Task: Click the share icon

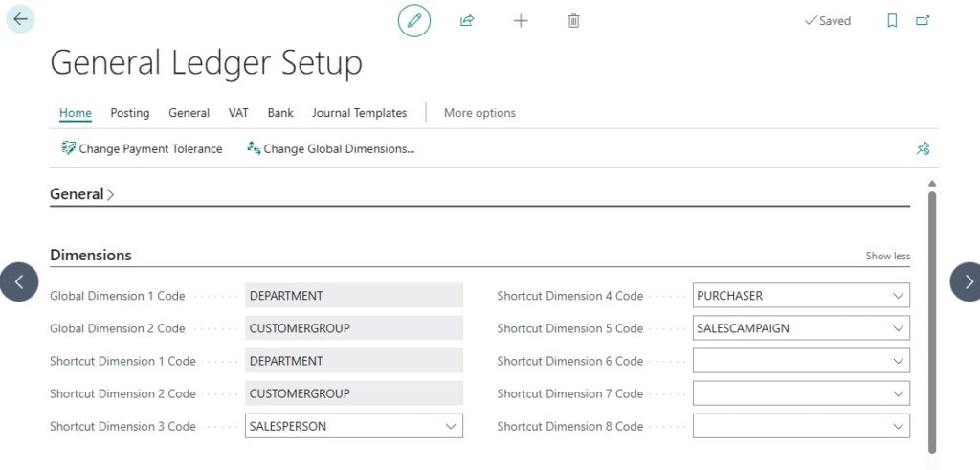Action: 467,20
